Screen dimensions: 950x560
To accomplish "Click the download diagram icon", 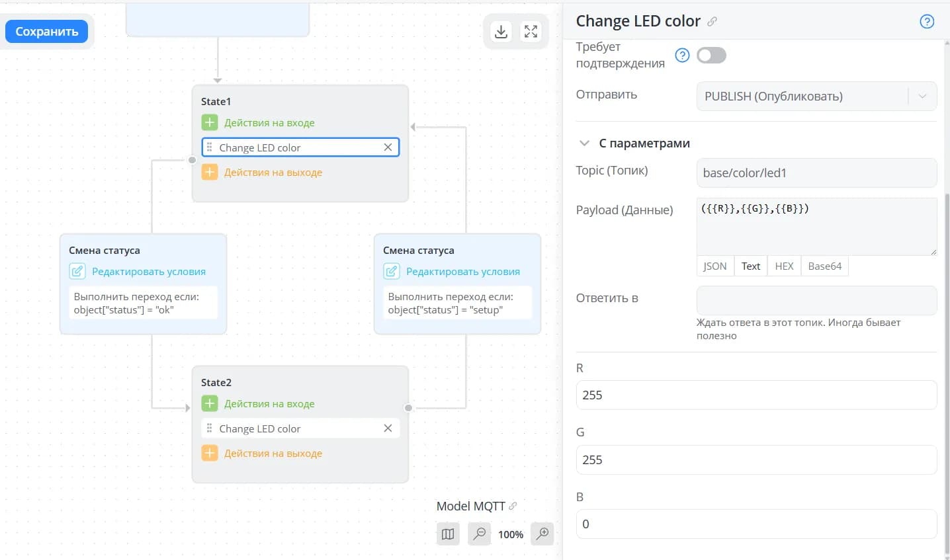I will coord(501,31).
